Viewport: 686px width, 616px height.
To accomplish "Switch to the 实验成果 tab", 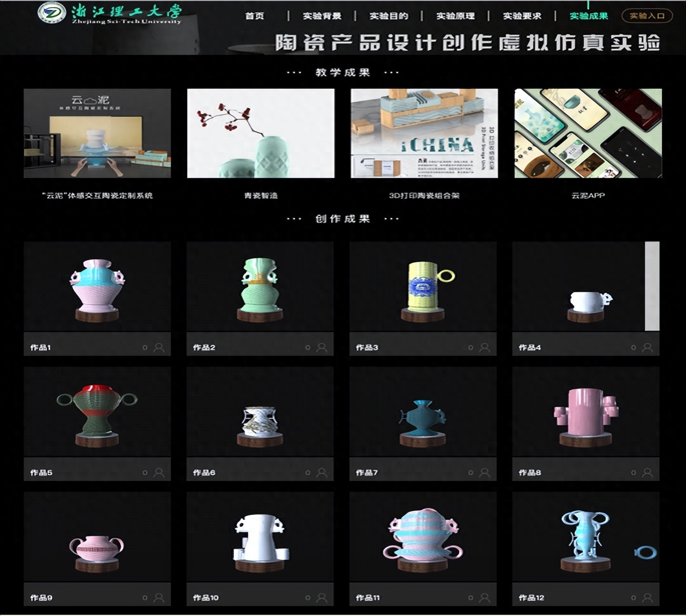I will (x=589, y=16).
